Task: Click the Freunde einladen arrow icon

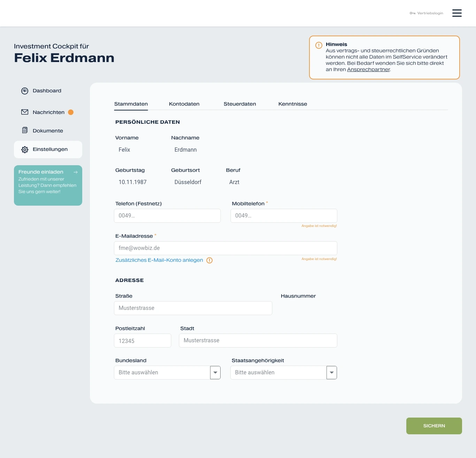Action: [x=76, y=172]
